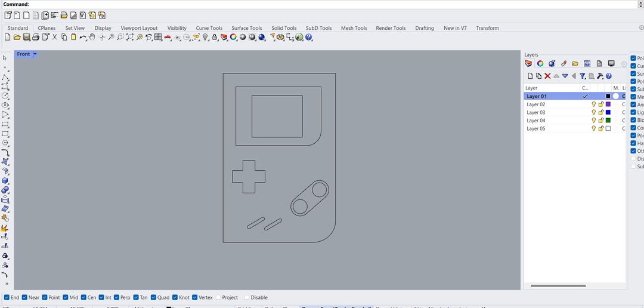Open the Mesh Tools tab
The width and height of the screenshot is (644, 308).
pyautogui.click(x=354, y=28)
